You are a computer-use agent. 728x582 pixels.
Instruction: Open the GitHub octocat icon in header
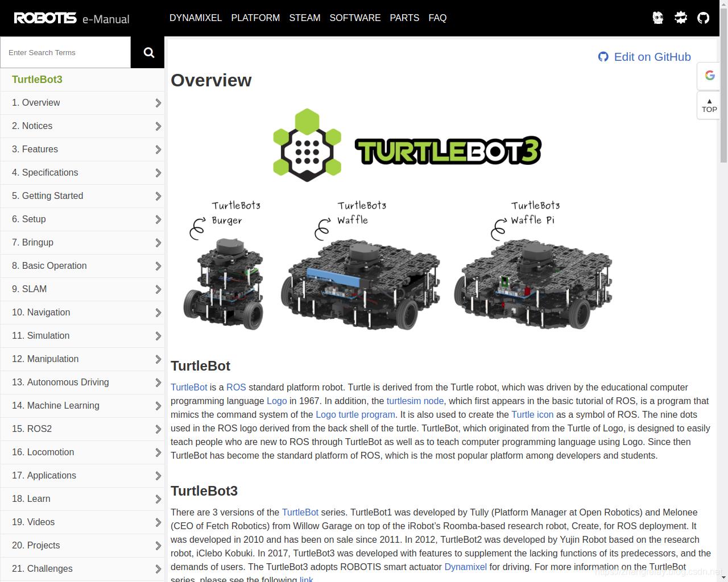coord(704,18)
